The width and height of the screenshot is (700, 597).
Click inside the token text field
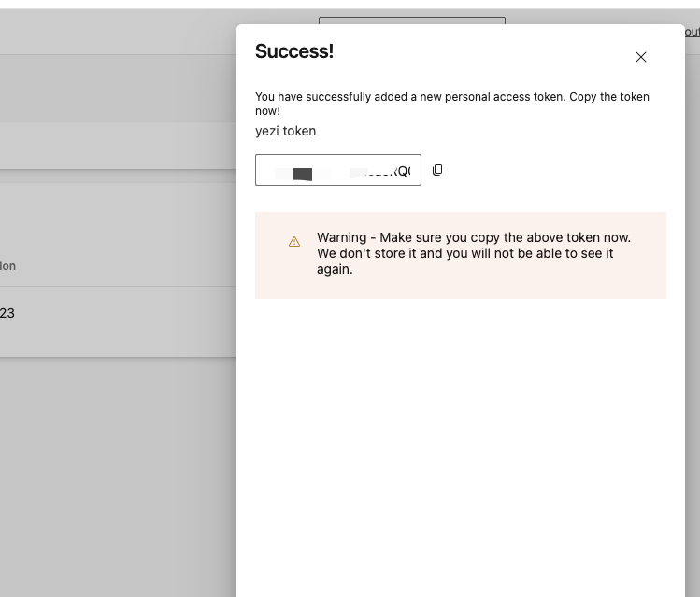pyautogui.click(x=337, y=170)
